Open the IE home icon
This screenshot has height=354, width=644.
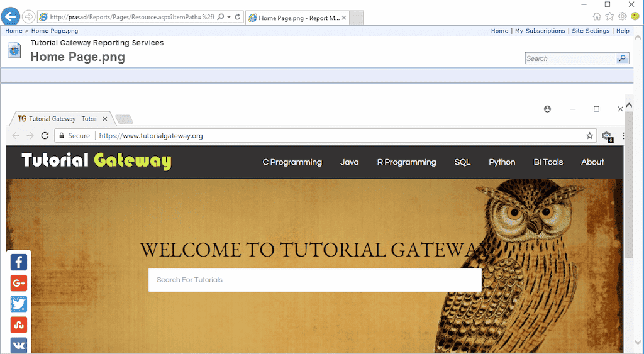coord(597,16)
